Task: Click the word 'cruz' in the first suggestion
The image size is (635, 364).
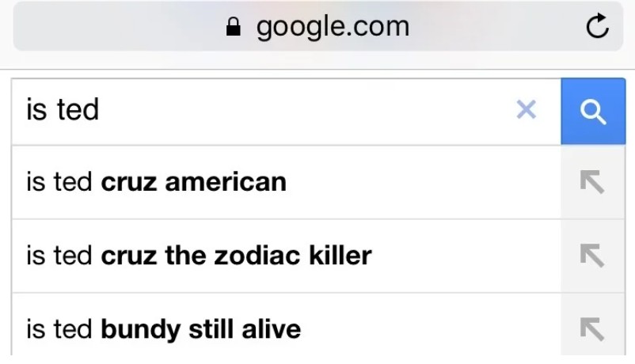Action: click(129, 182)
